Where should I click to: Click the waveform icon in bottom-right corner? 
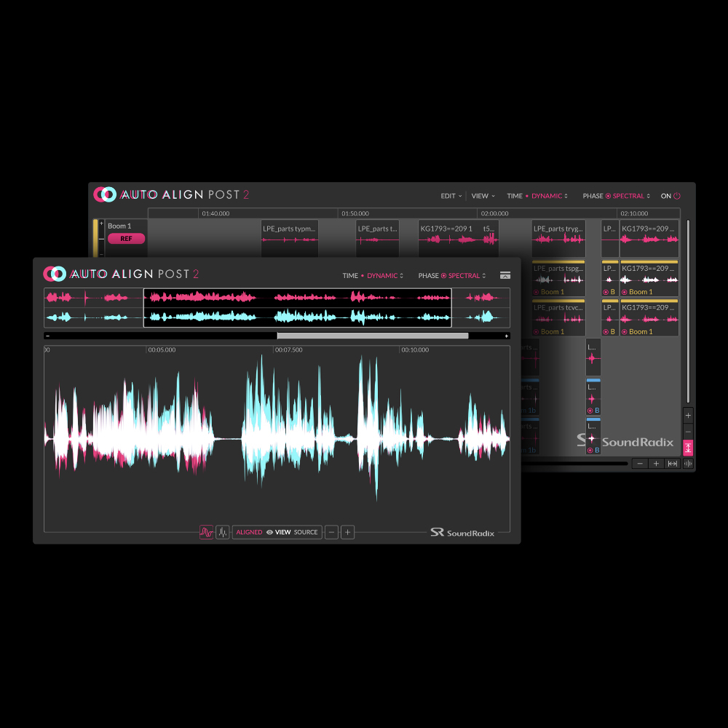(688, 464)
